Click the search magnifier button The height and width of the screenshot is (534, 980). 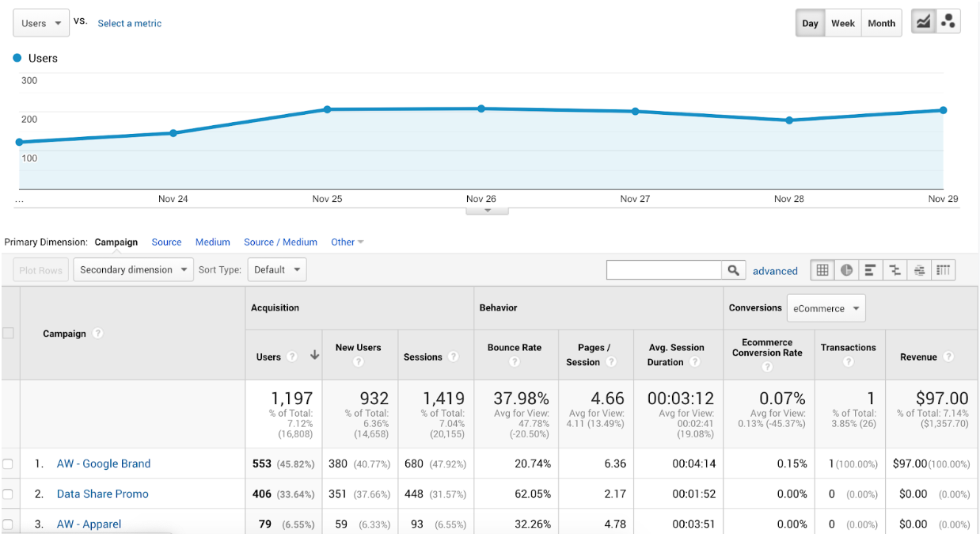point(734,270)
